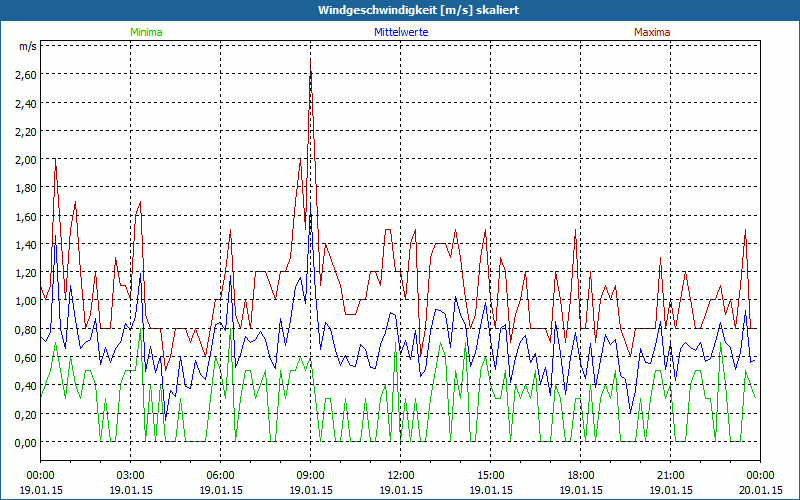This screenshot has height=500, width=800.
Task: Click the y-axis value '0,40'
Action: (27, 386)
